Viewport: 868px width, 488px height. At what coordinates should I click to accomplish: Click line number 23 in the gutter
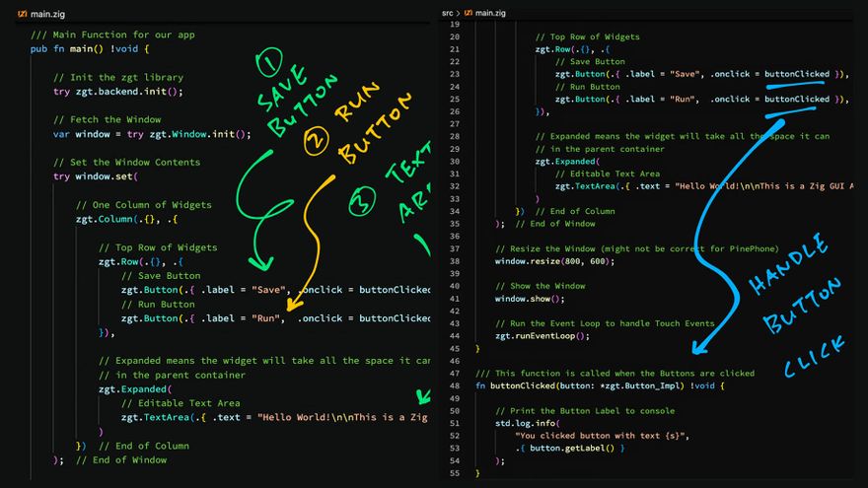click(x=454, y=74)
